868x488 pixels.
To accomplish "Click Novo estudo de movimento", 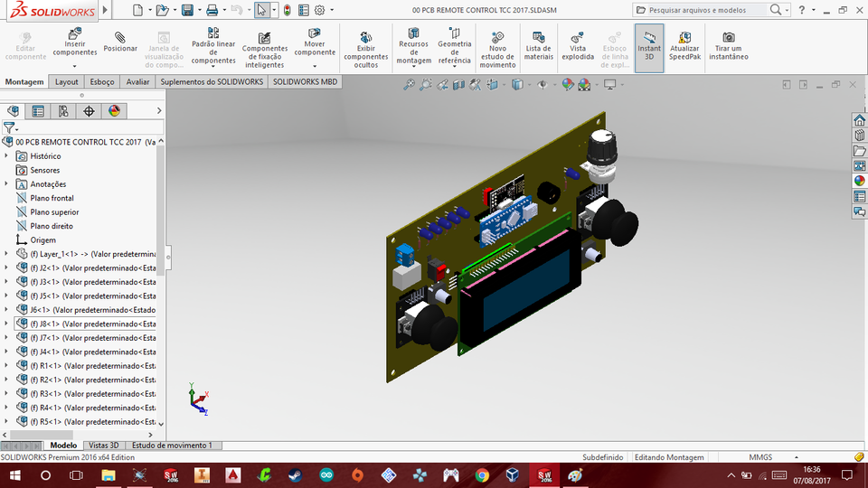I will 497,49.
